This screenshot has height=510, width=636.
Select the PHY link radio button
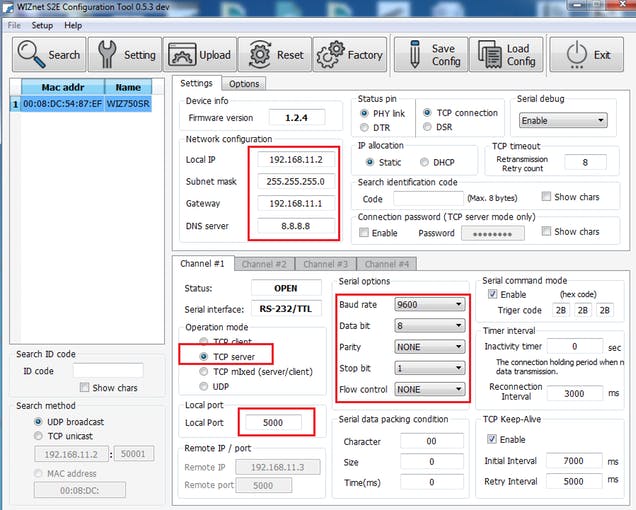tap(364, 113)
